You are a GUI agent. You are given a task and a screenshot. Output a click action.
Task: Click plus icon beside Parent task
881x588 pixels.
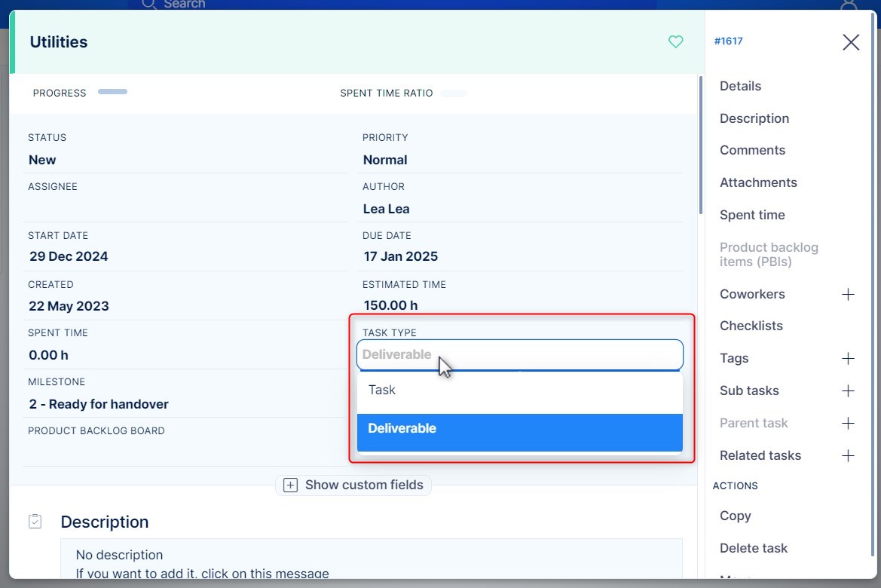[x=848, y=423]
